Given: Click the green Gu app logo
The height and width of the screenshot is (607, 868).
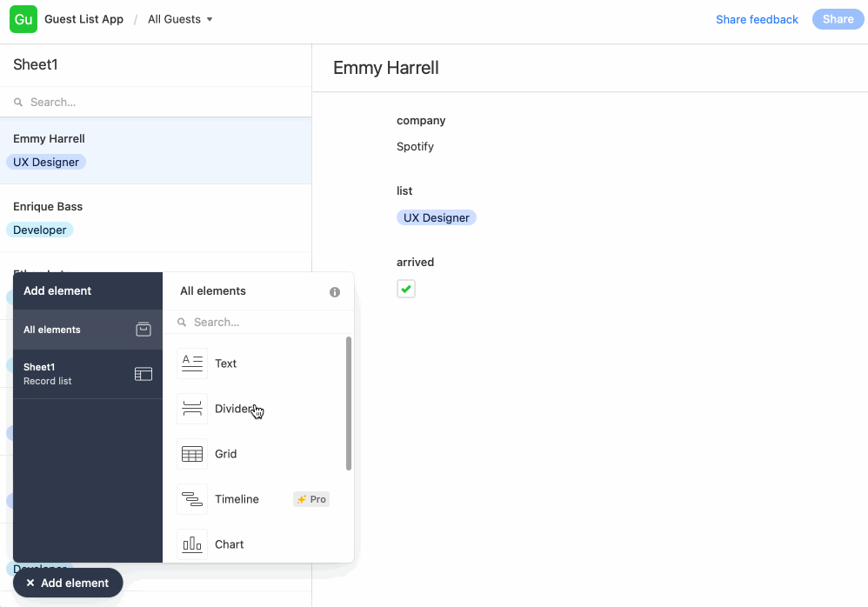Looking at the screenshot, I should click(23, 18).
